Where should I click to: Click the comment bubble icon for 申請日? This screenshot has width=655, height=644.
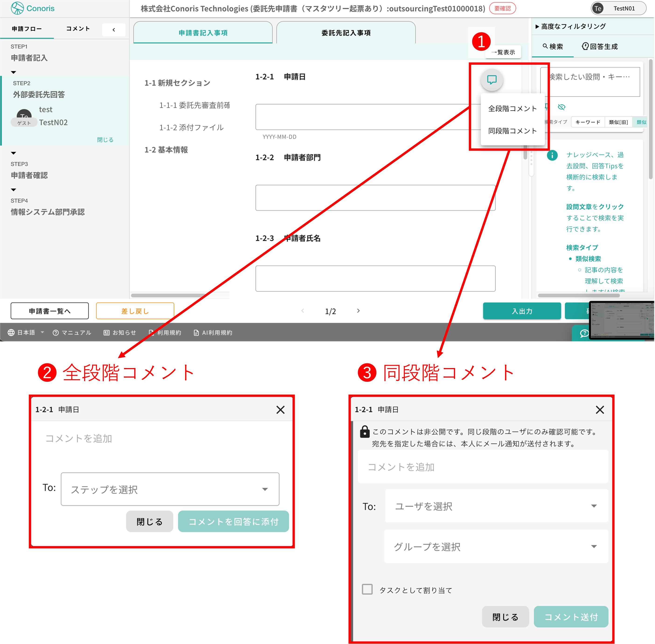coord(492,80)
